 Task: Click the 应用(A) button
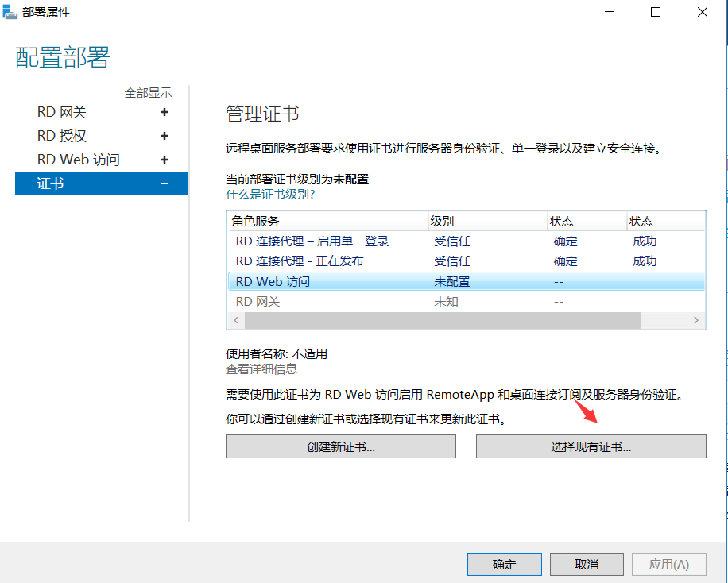[x=669, y=564]
